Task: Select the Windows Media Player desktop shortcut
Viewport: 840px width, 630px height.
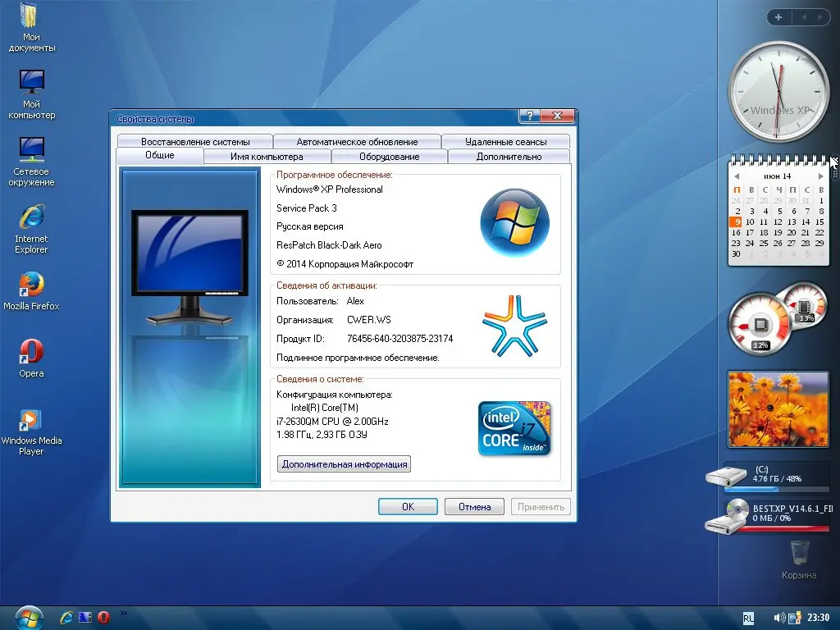Action: [31, 431]
